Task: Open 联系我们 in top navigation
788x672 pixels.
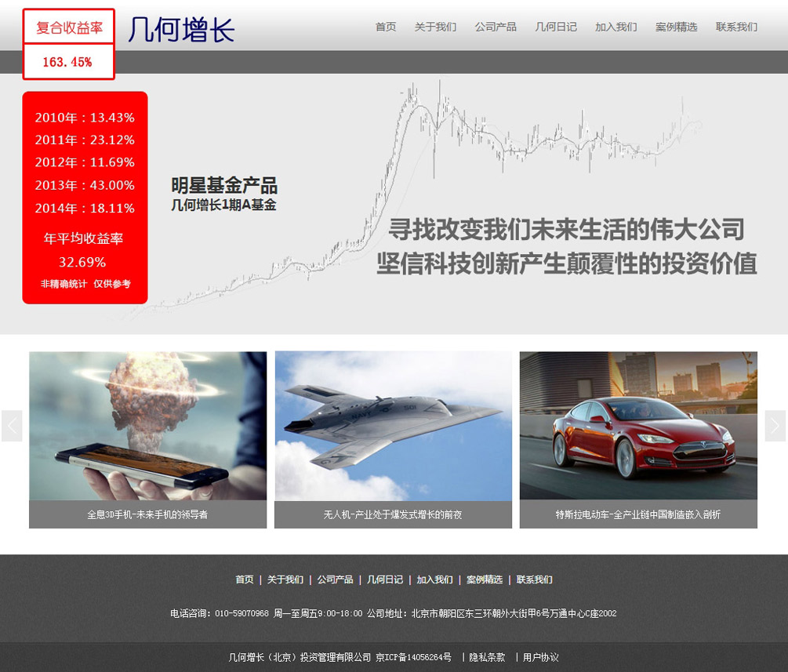Action: click(737, 27)
